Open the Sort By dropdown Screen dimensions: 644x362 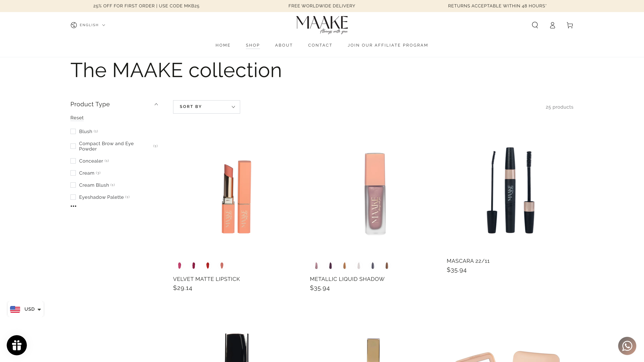(x=206, y=107)
